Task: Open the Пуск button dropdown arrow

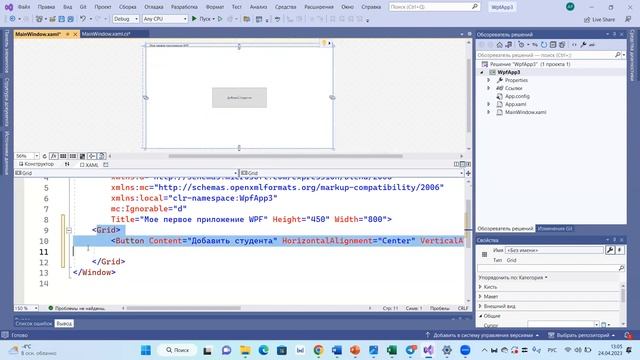Action: [213, 19]
